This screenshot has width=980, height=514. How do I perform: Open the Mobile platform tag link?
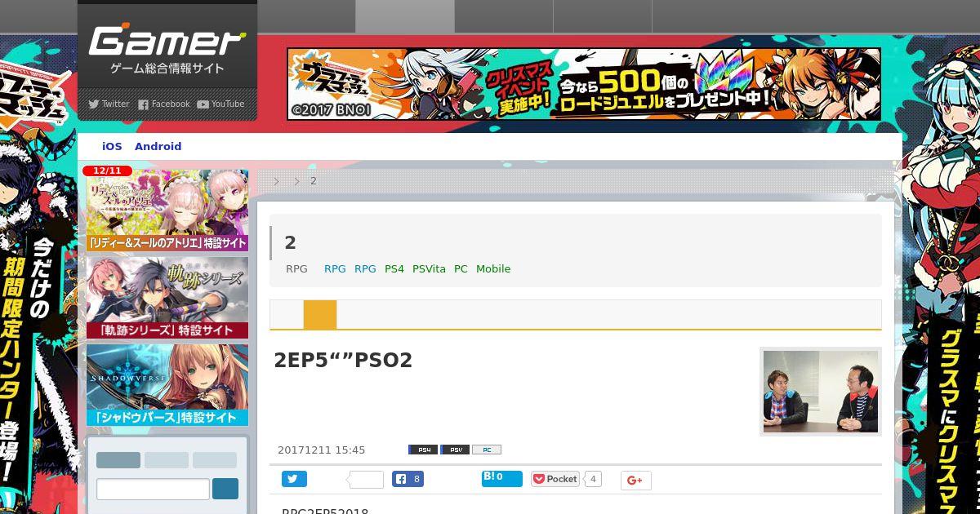point(493,268)
